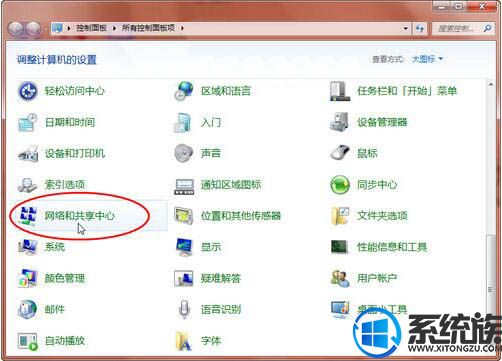Click the search magnifier icon
This screenshot has height=361, width=502.
487,28
